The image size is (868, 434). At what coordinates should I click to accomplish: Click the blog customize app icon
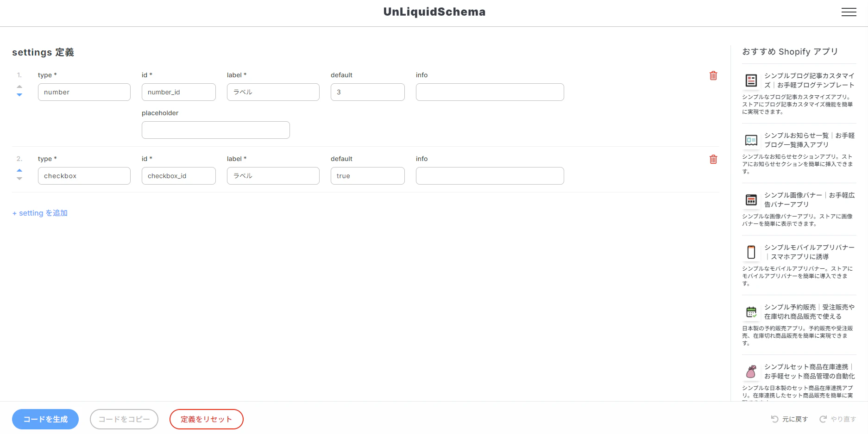coord(751,81)
